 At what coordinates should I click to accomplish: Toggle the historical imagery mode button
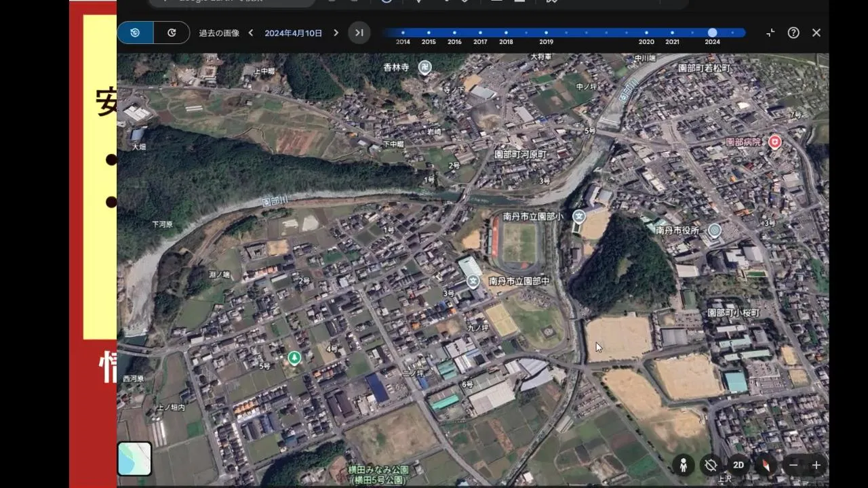[x=136, y=33]
